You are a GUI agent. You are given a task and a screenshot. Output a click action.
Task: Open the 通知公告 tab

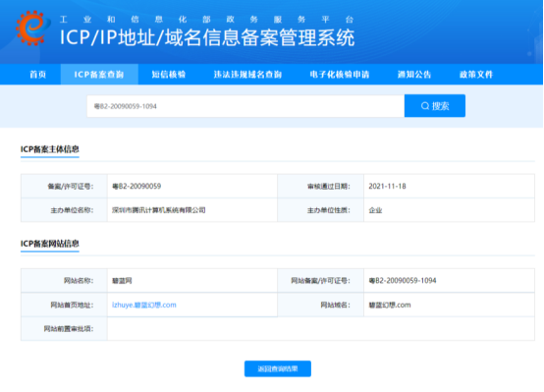pos(414,75)
